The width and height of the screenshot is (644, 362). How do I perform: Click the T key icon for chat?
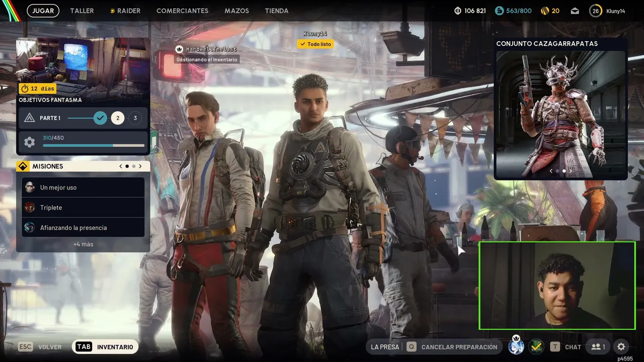pyautogui.click(x=555, y=347)
